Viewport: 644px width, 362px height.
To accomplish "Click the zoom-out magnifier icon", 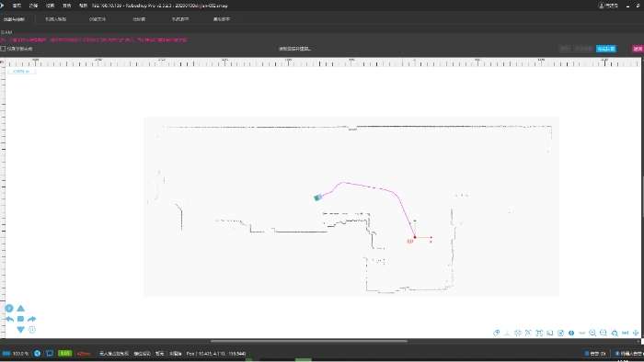I will tap(603, 333).
